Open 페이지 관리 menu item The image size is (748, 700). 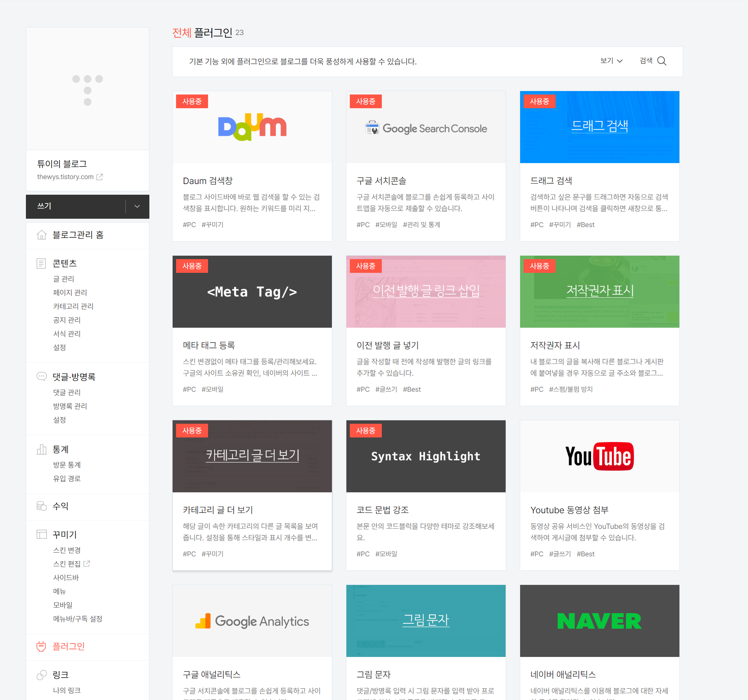click(x=70, y=293)
